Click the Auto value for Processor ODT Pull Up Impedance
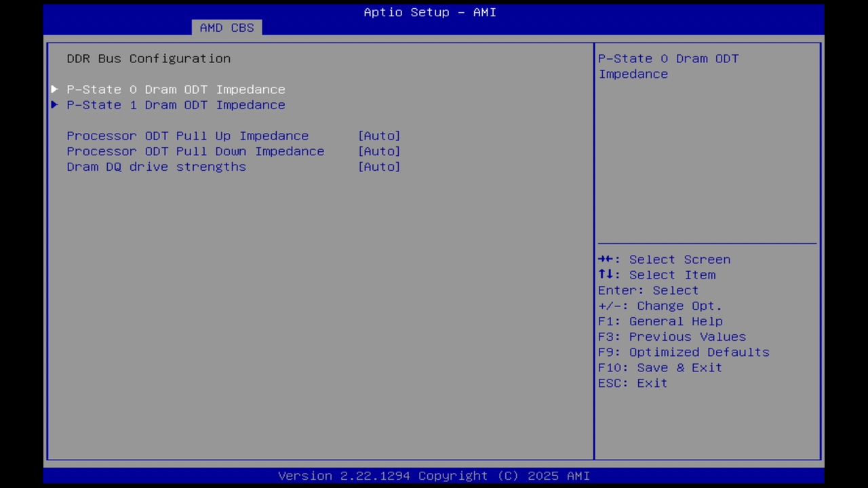Screen dimensions: 868x488 (x=379, y=136)
